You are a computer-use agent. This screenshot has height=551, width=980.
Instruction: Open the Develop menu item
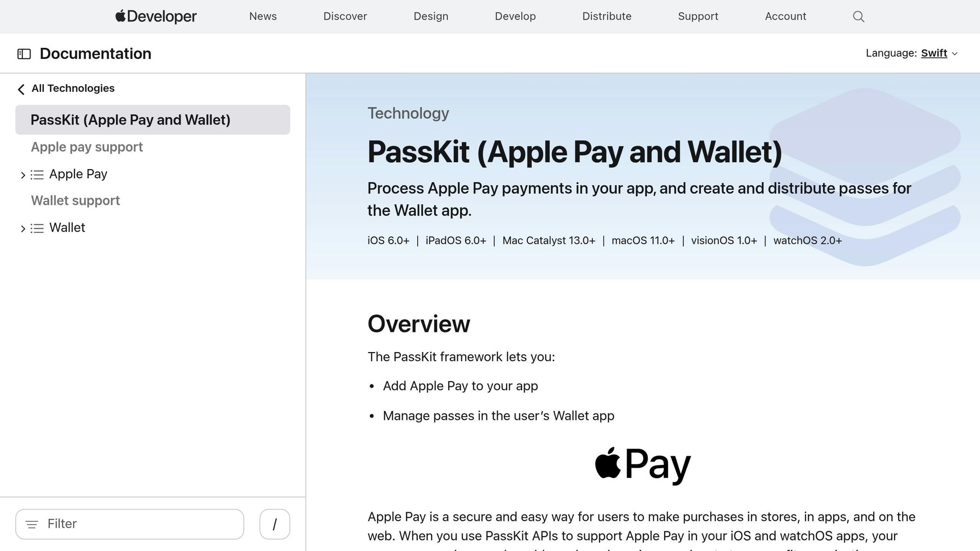[515, 16]
